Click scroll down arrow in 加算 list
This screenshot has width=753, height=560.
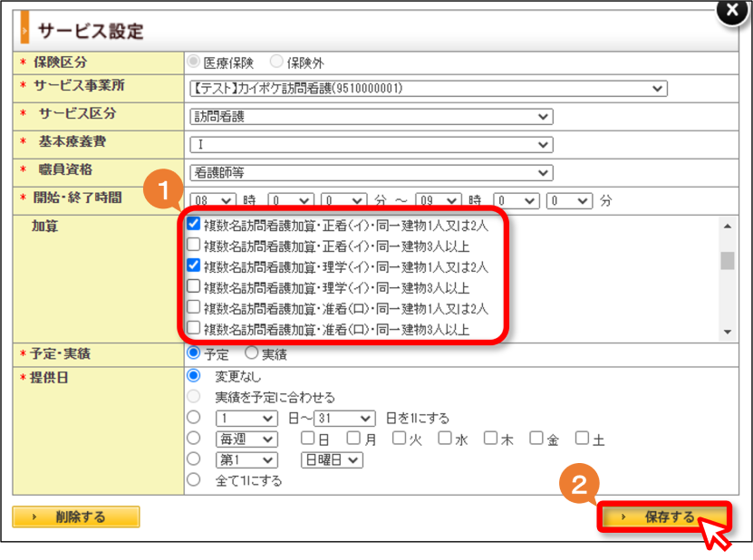coord(728,332)
